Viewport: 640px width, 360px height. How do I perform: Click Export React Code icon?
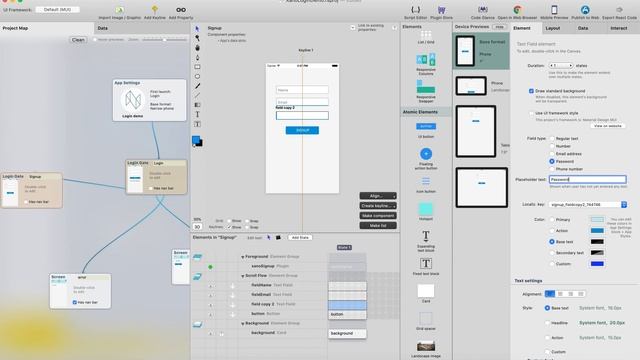point(619,10)
